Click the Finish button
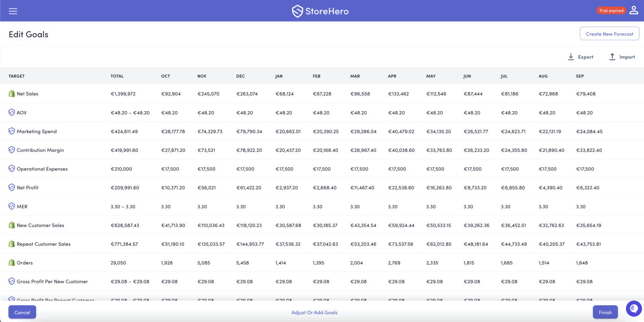The width and height of the screenshot is (644, 322). tap(605, 312)
